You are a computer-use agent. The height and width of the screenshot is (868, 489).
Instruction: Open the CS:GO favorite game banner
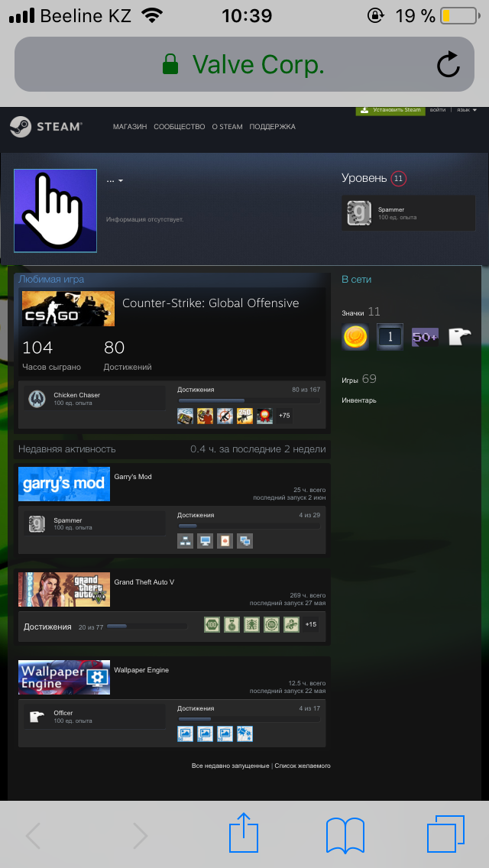[68, 309]
